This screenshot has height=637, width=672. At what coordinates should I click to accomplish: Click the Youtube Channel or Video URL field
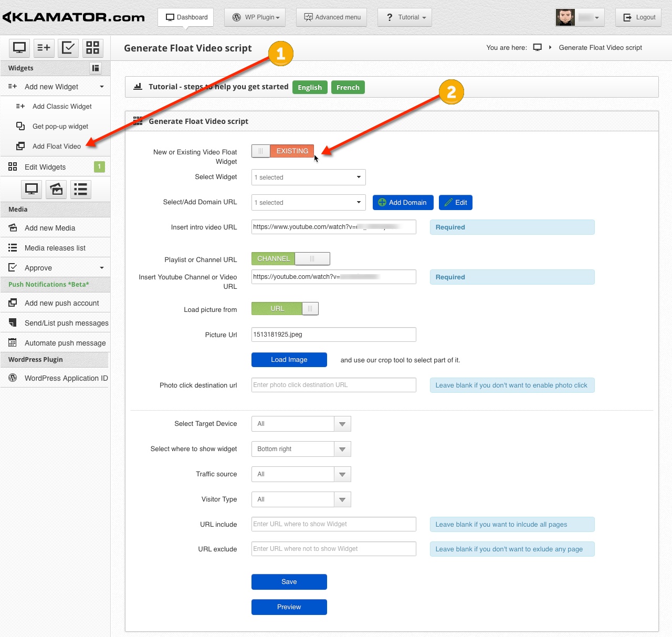[334, 277]
